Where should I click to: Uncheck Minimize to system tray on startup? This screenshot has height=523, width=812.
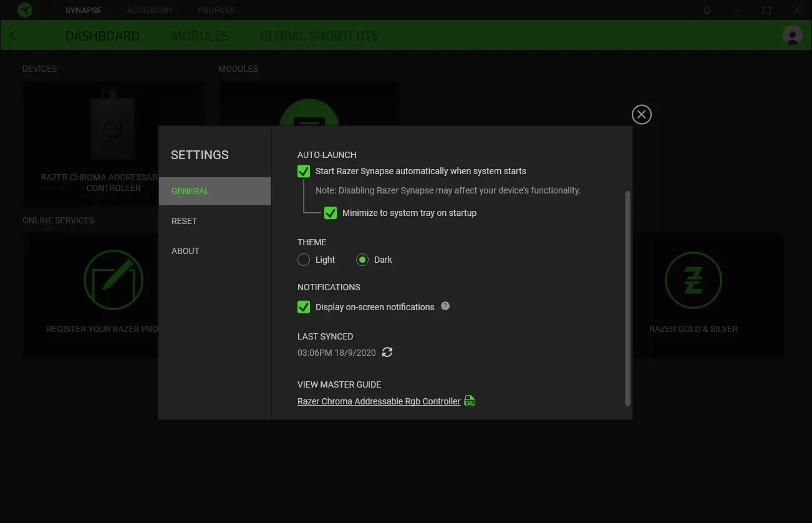pos(331,213)
